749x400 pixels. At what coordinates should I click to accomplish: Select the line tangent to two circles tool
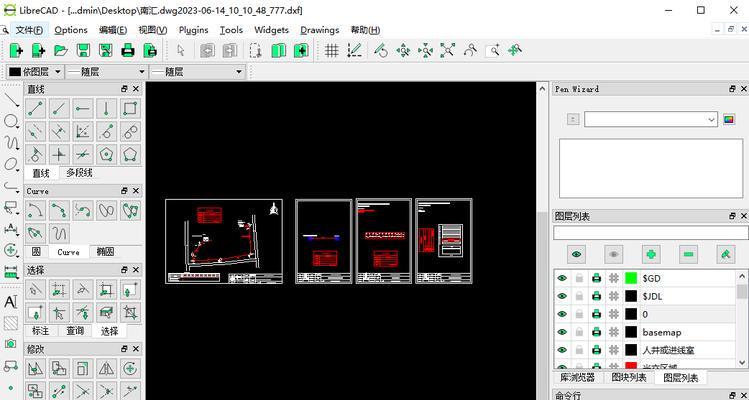(130, 131)
